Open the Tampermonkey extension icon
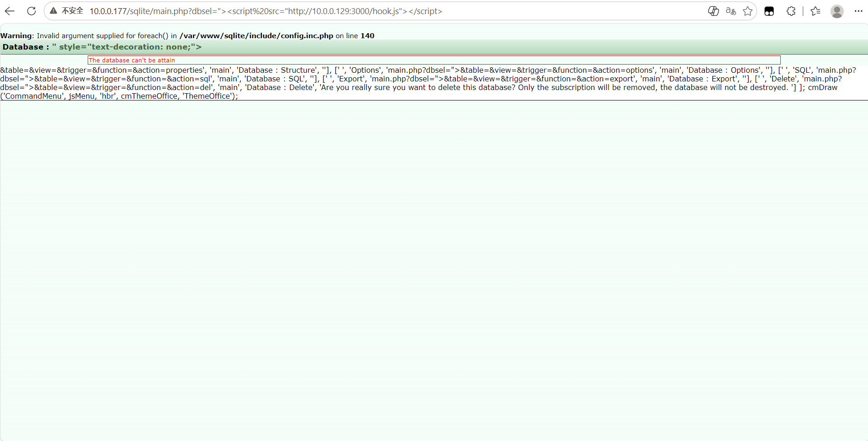868x441 pixels. (769, 11)
